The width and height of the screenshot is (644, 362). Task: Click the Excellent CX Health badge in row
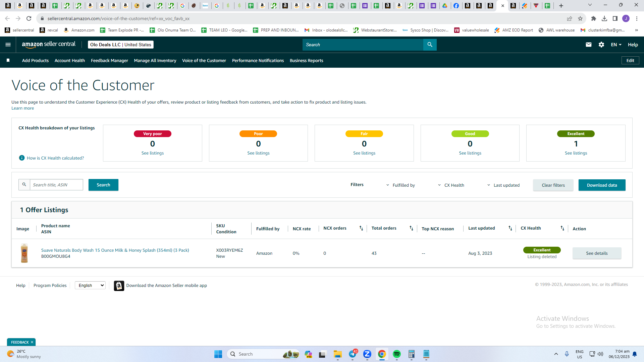(x=542, y=250)
